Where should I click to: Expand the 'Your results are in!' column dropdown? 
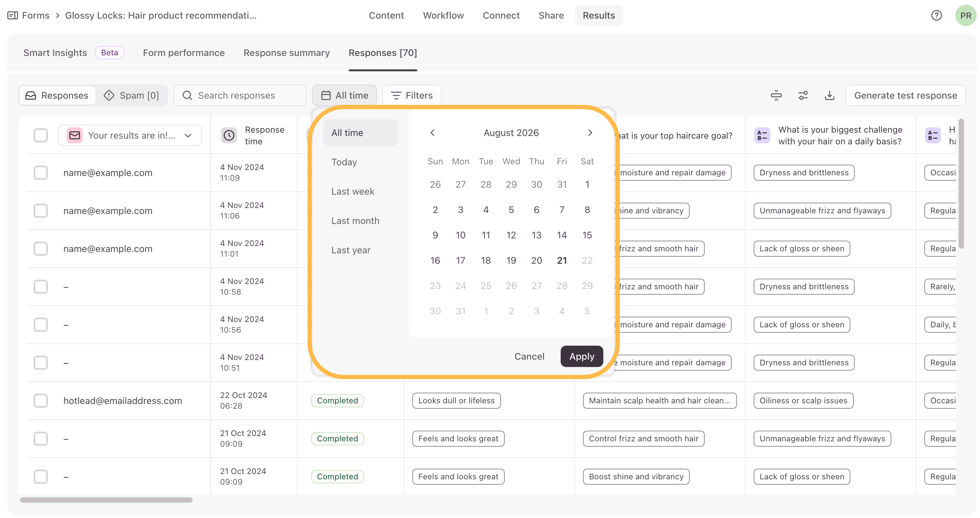tap(130, 135)
